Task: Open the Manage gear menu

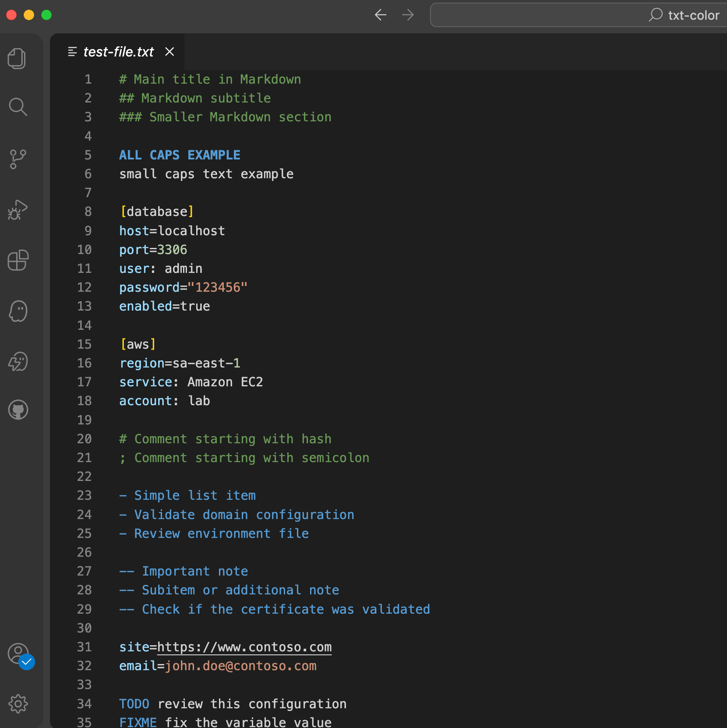Action: pyautogui.click(x=18, y=704)
